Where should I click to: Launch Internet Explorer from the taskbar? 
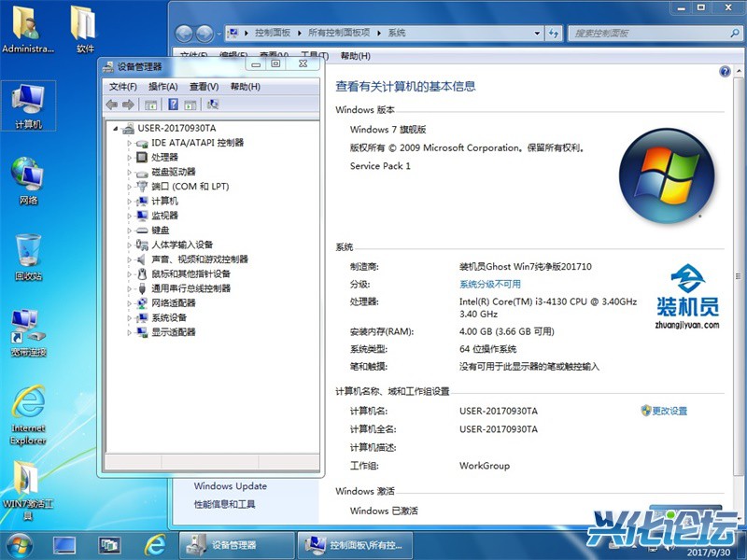pos(155,546)
